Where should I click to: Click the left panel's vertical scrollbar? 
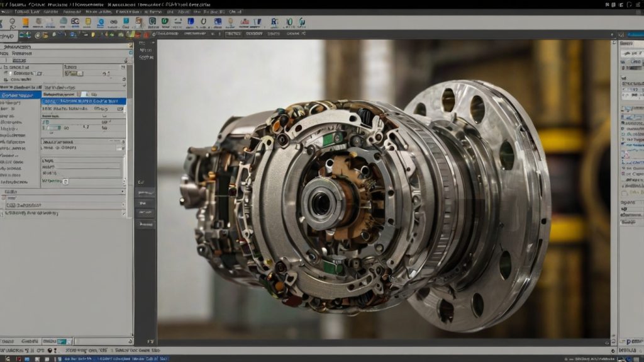pos(130,82)
